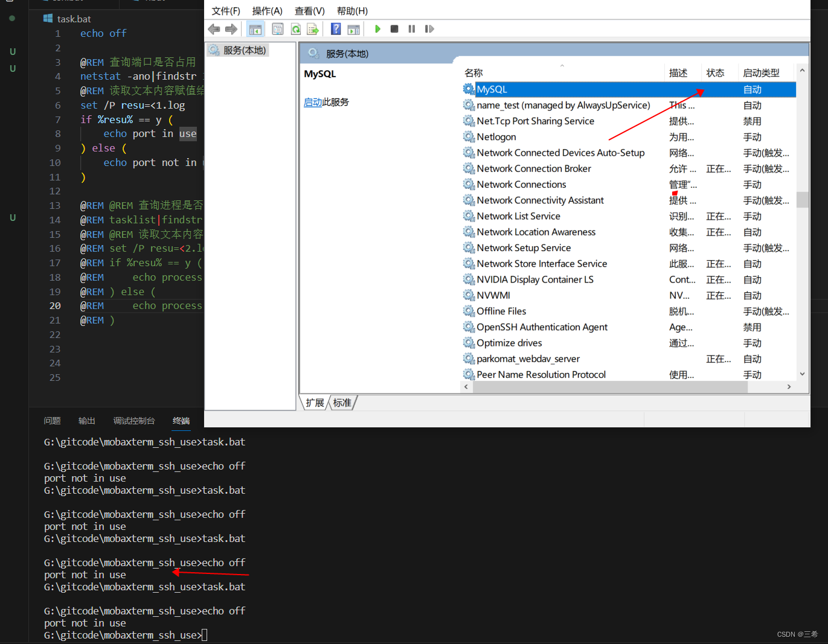The width and height of the screenshot is (828, 644).
Task: Open the 调试控制台 panel tab
Action: point(134,421)
